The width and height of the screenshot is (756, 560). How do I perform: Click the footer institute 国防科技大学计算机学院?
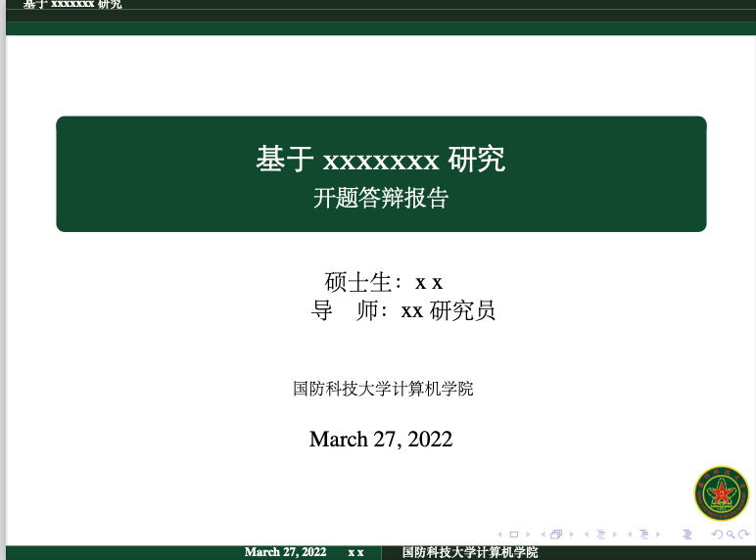(x=470, y=553)
